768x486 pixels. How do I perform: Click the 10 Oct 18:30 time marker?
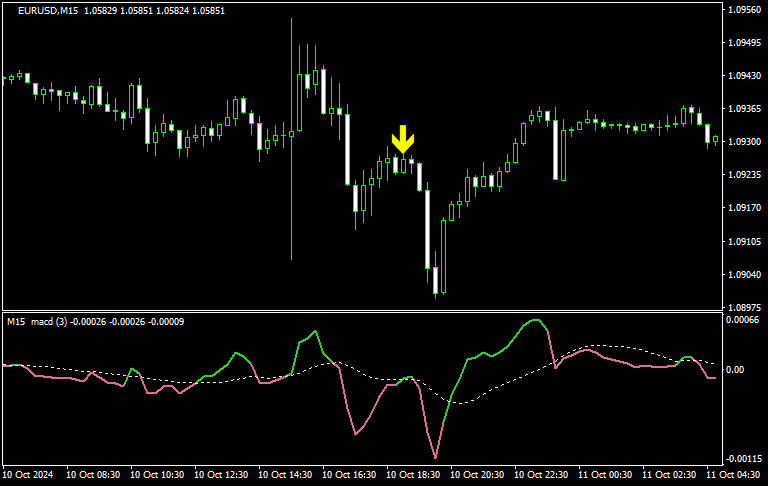click(415, 475)
